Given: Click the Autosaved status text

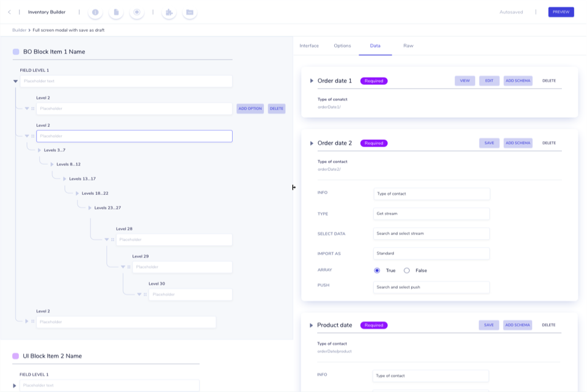Looking at the screenshot, I should point(511,12).
